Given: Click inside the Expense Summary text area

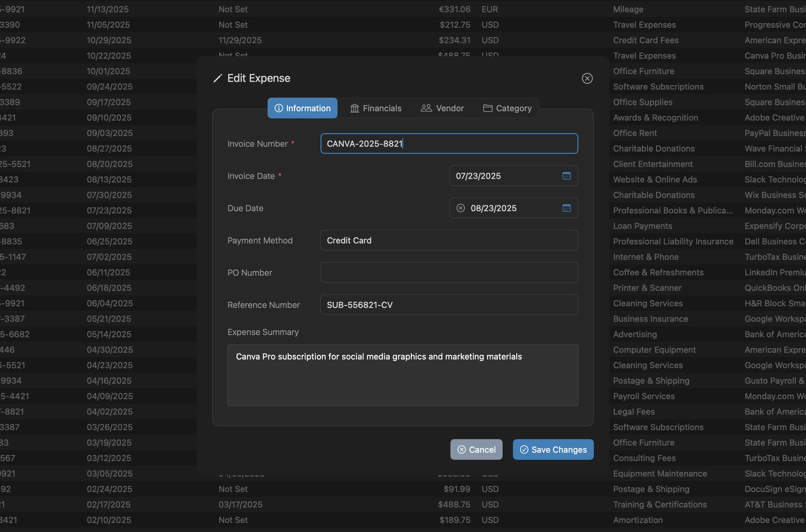Looking at the screenshot, I should tap(402, 375).
